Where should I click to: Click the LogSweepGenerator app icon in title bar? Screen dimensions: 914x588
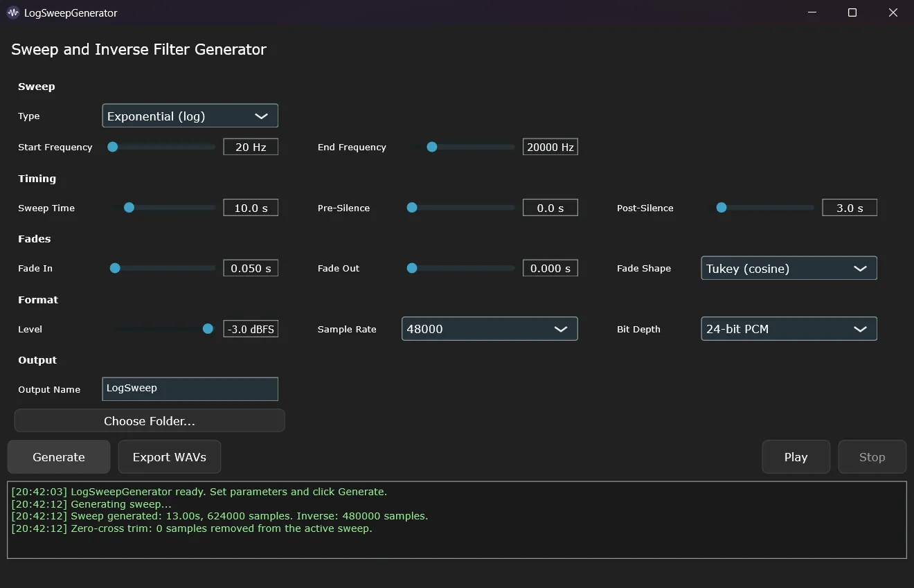pyautogui.click(x=13, y=12)
